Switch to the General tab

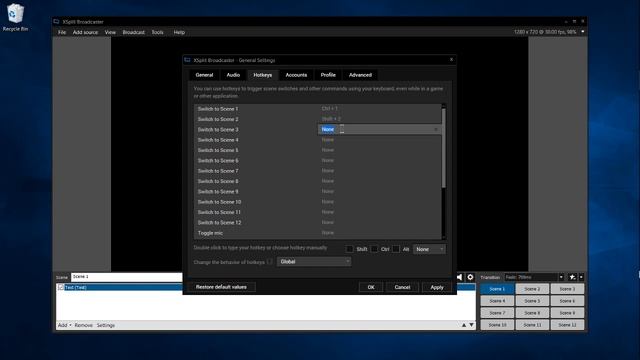[x=204, y=75]
